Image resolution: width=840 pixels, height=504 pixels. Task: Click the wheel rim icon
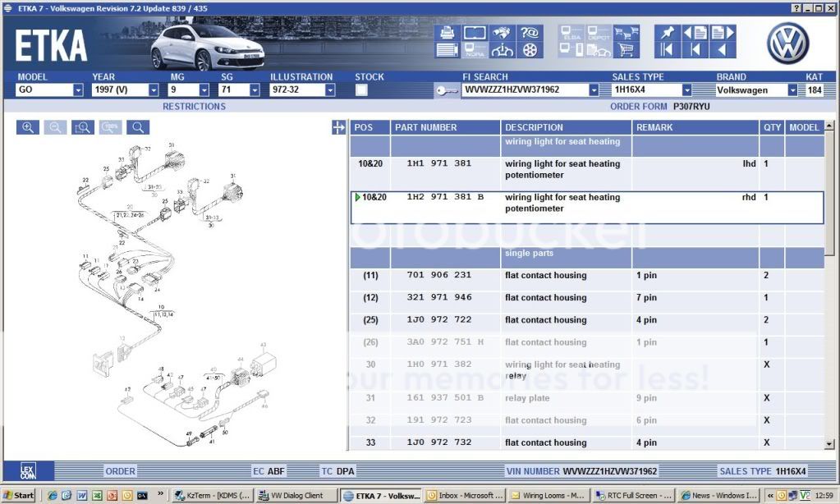530,50
